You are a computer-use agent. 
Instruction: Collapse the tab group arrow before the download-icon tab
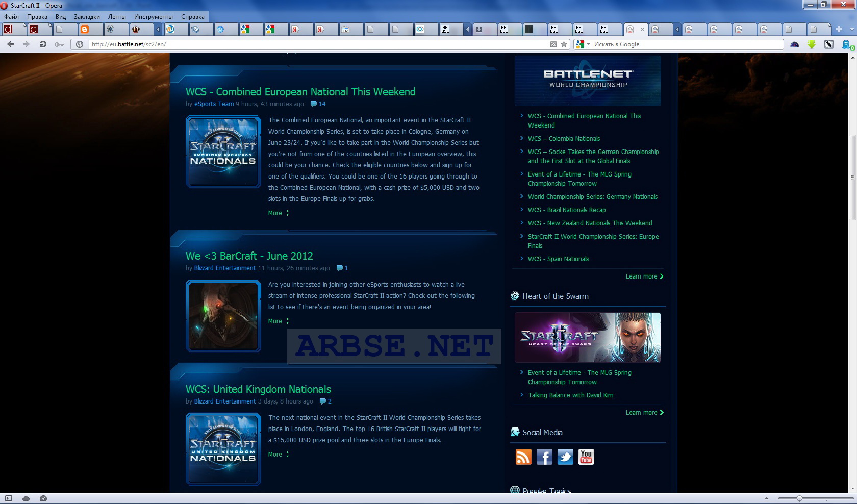pos(467,29)
